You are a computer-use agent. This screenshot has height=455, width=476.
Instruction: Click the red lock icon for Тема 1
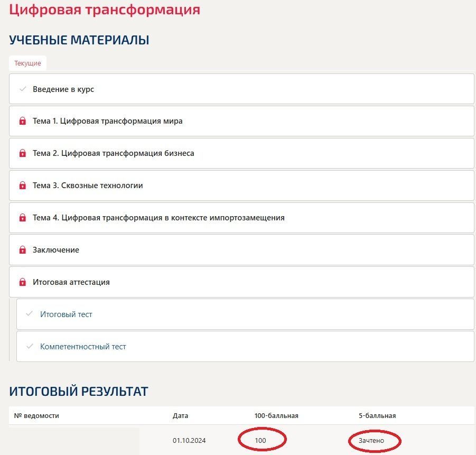point(23,121)
